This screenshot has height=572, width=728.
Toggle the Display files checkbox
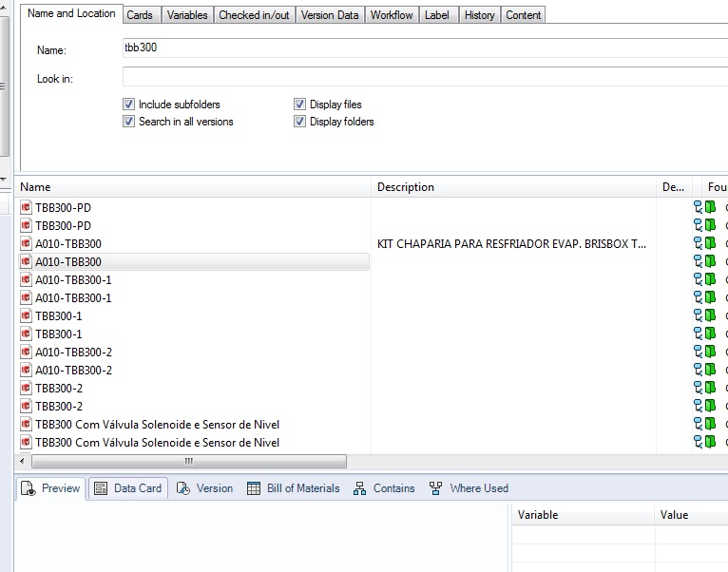299,104
